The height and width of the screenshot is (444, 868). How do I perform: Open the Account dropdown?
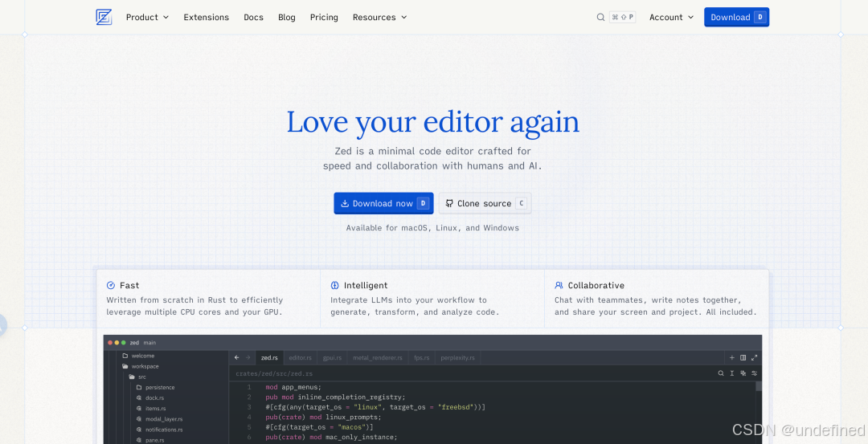[671, 17]
